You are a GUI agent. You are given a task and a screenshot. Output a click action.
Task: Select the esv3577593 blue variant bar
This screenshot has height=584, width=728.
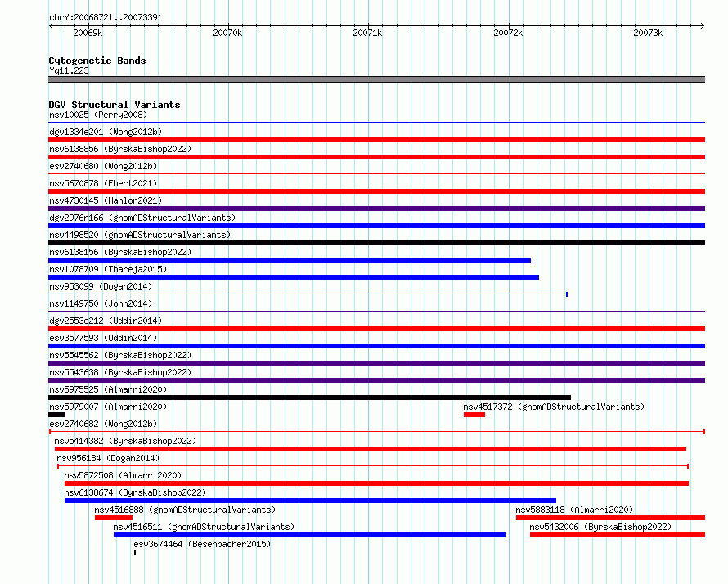[x=376, y=346]
